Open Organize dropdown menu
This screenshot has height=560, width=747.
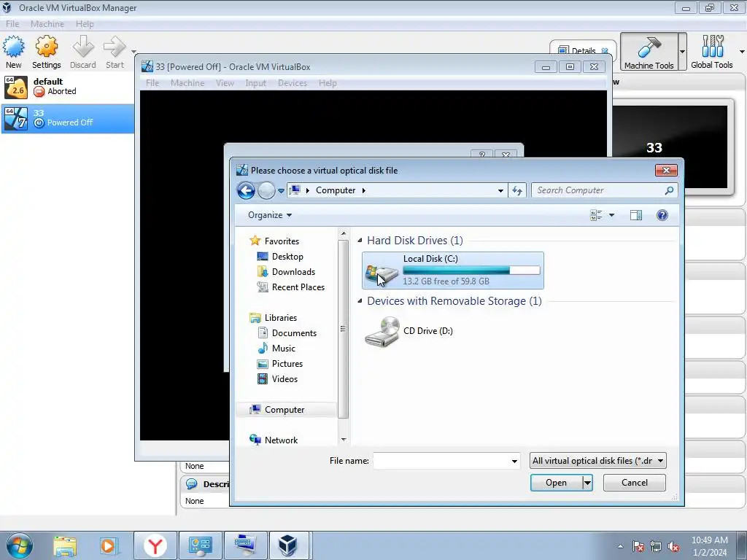coord(270,215)
